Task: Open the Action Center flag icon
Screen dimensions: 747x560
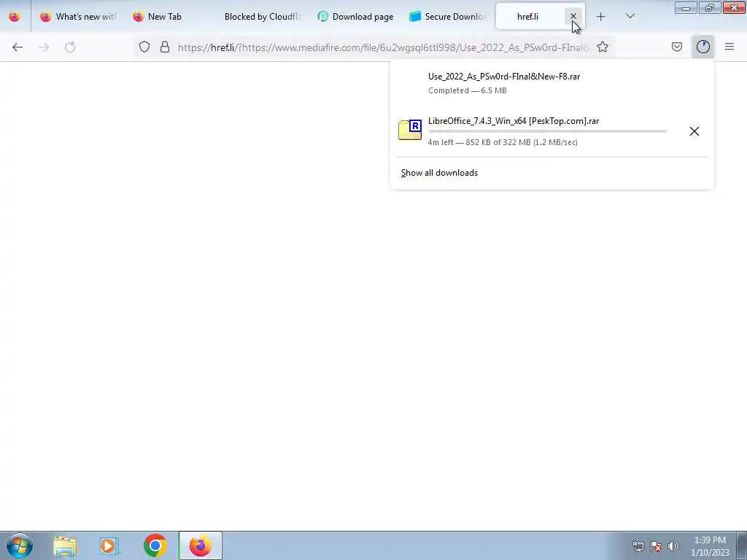Action: coord(656,546)
